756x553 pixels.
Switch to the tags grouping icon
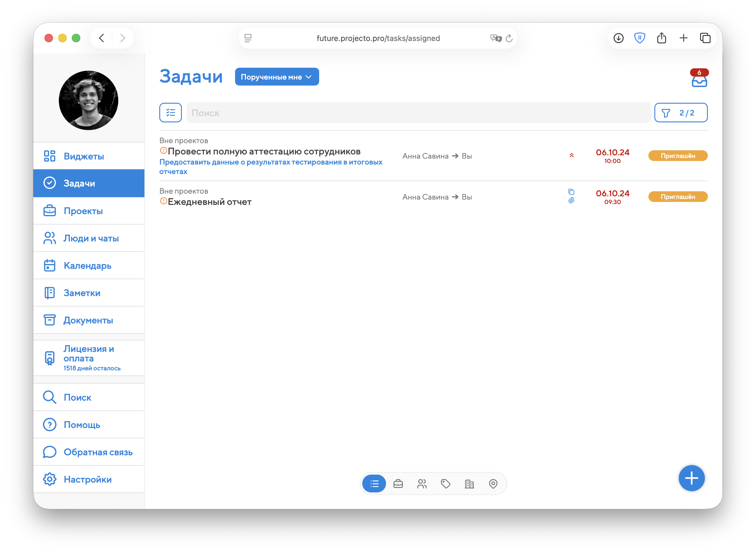click(445, 484)
